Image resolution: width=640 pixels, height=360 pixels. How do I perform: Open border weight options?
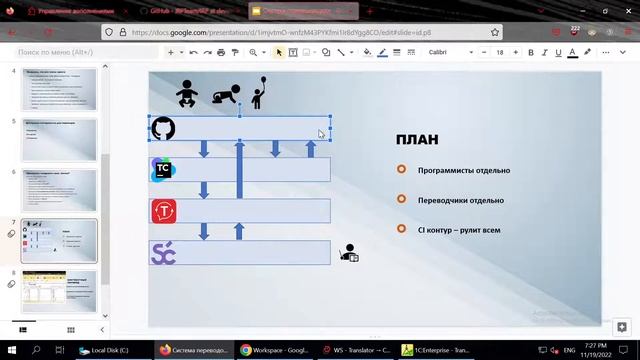(x=397, y=52)
